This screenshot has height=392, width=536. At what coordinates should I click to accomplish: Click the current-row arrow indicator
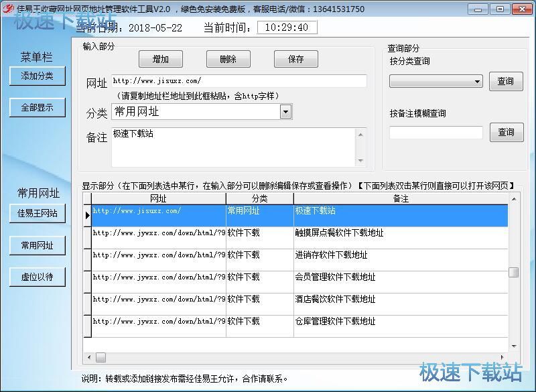pyautogui.click(x=88, y=216)
